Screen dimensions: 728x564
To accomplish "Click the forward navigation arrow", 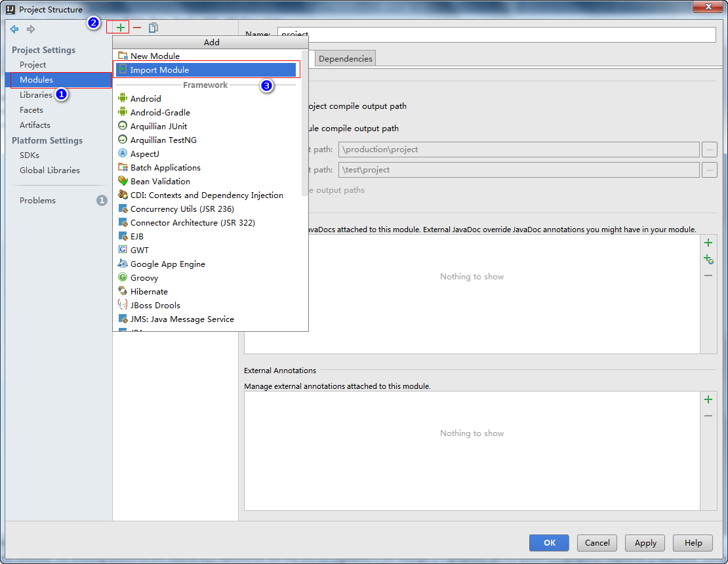I will point(31,30).
